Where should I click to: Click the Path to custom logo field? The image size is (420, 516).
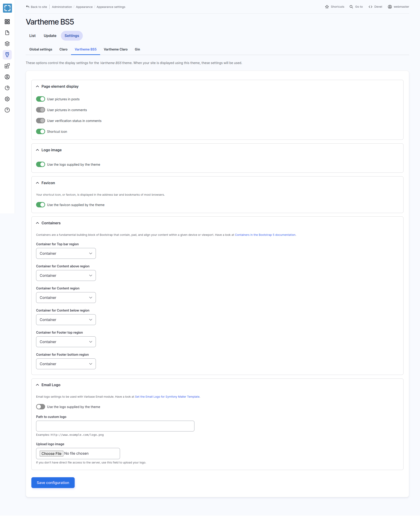(115, 426)
